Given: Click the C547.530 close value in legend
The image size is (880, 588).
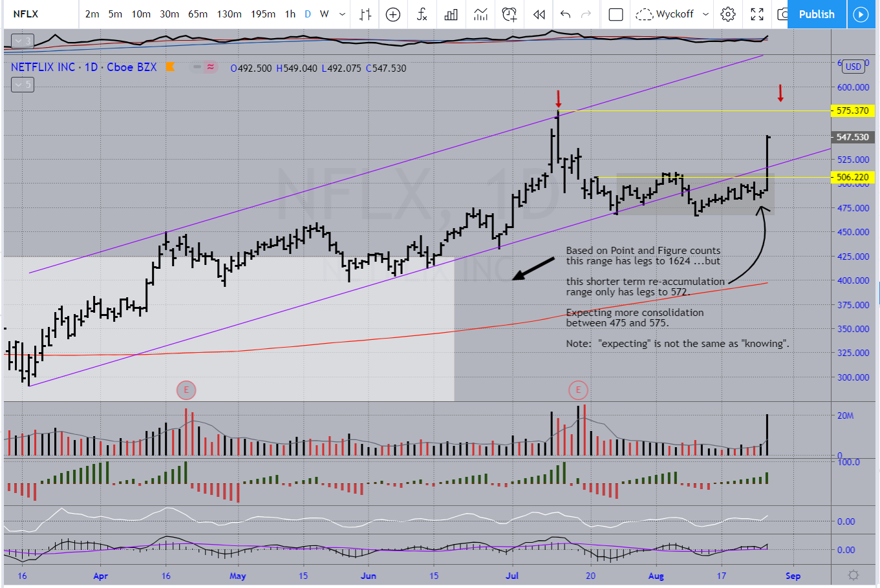Looking at the screenshot, I should coord(386,68).
